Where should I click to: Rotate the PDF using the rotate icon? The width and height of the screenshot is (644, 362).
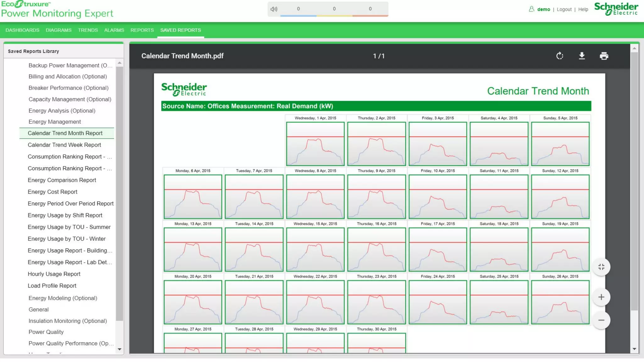click(x=560, y=56)
